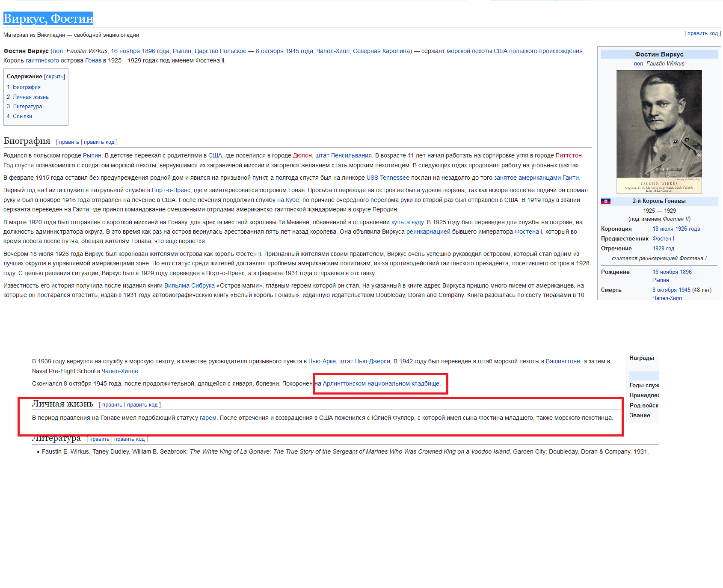The image size is (723, 588).
Task: Open Фостен I predecessor link in infobox
Action: point(663,239)
